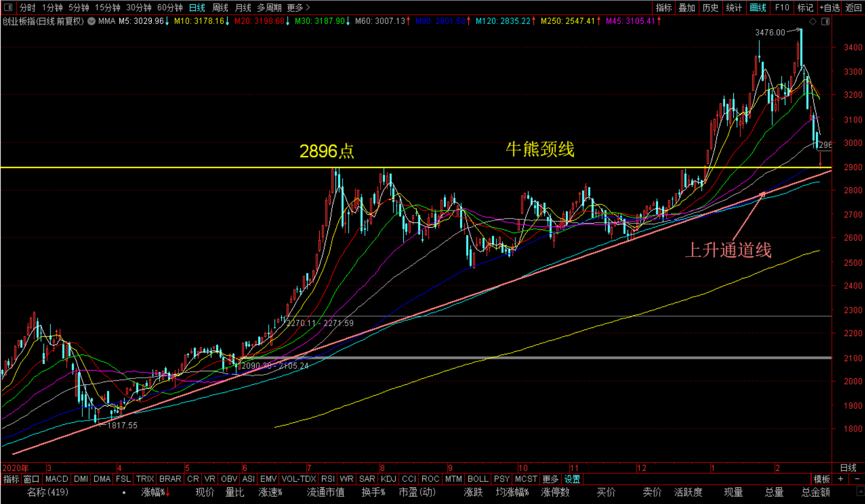Click the 叠加 overlay button

[687, 8]
